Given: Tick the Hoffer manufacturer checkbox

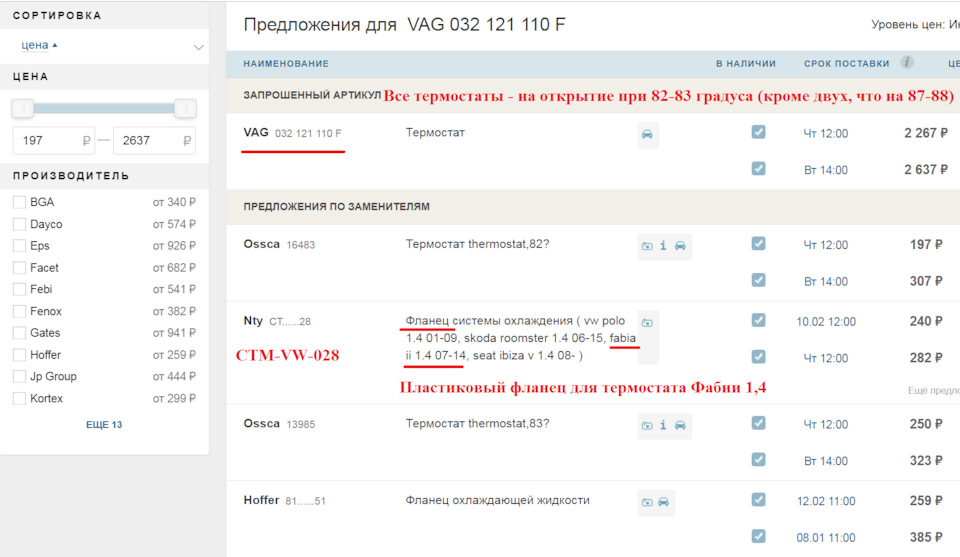Looking at the screenshot, I should [x=20, y=354].
